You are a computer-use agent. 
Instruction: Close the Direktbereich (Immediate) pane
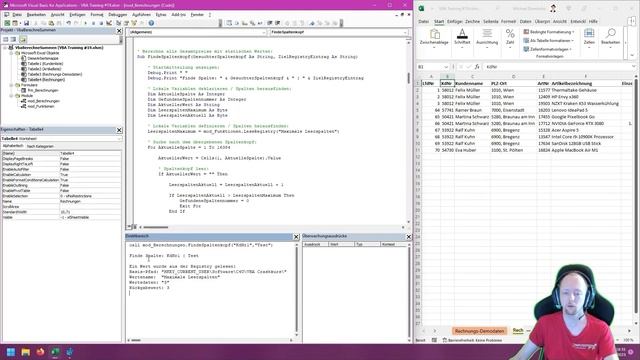click(296, 236)
